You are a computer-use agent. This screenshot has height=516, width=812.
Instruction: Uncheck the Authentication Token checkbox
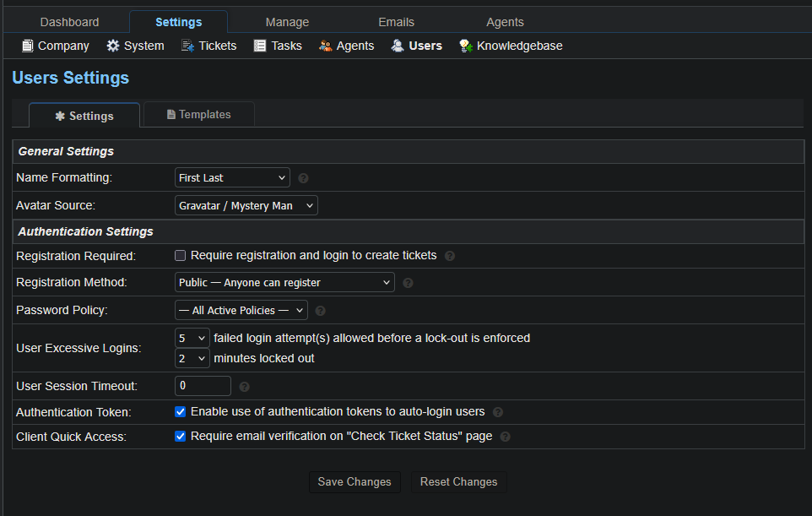[x=180, y=412]
